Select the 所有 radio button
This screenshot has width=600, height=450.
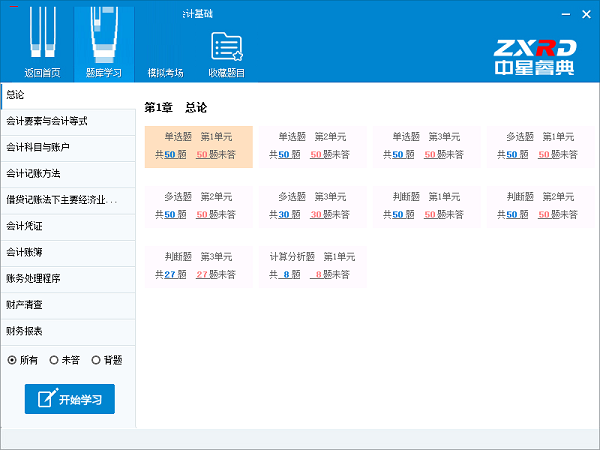[12, 360]
